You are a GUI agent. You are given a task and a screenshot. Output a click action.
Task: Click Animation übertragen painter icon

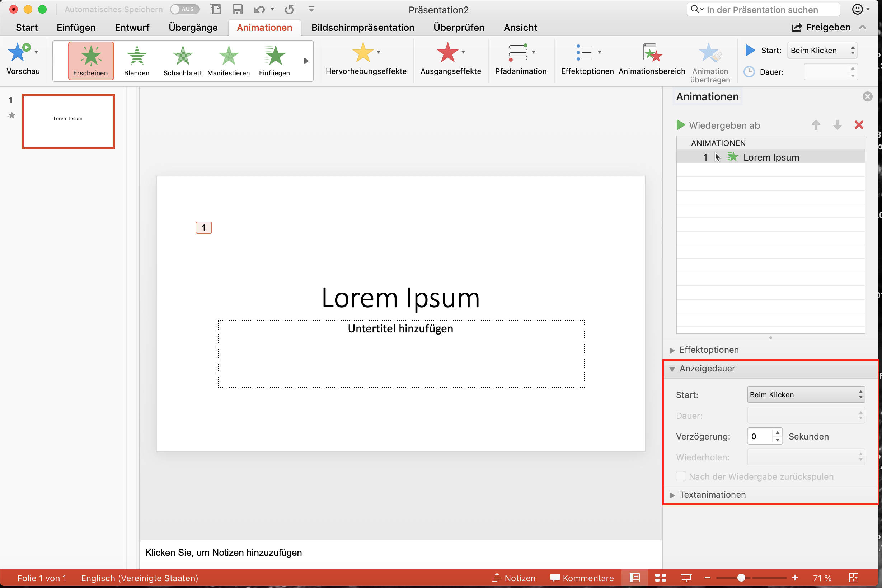(x=710, y=52)
